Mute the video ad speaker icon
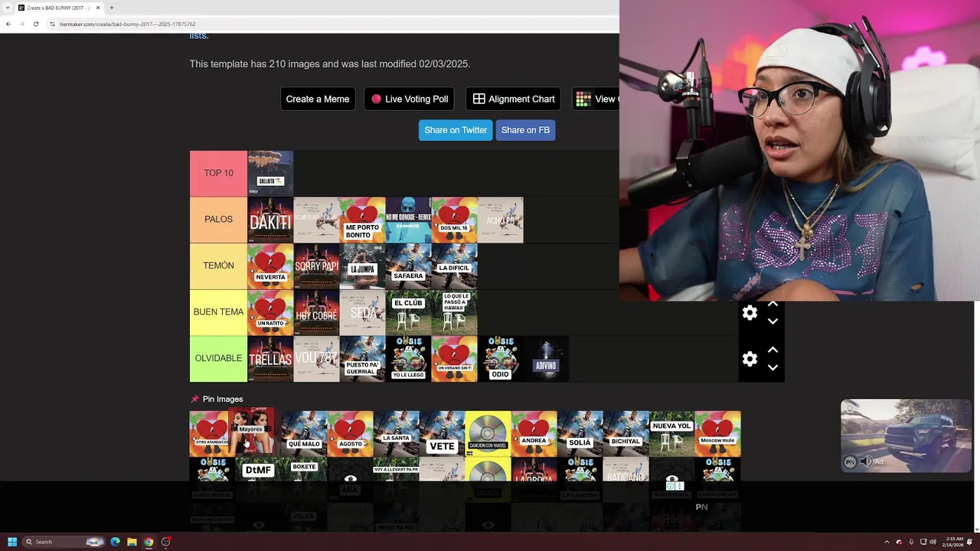 pyautogui.click(x=866, y=461)
